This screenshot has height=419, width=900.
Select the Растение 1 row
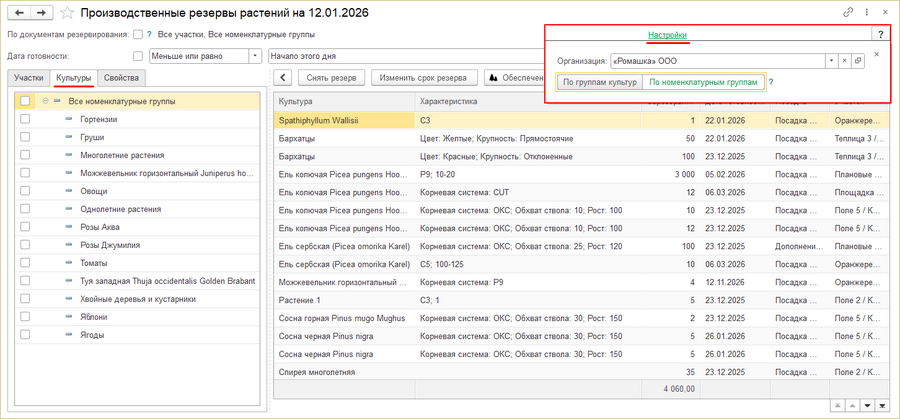click(581, 300)
